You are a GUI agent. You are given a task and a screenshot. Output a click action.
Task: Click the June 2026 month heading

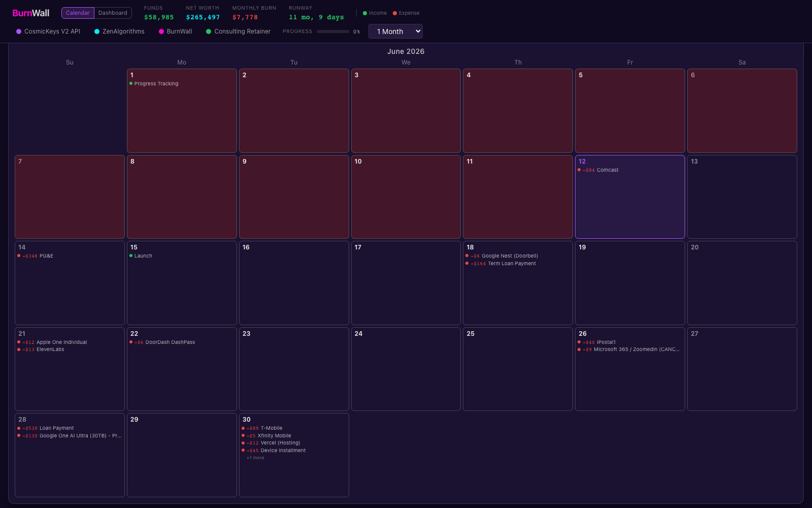click(x=406, y=51)
